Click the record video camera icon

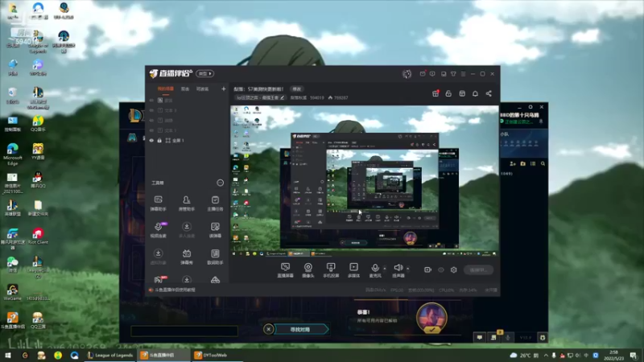pyautogui.click(x=427, y=269)
